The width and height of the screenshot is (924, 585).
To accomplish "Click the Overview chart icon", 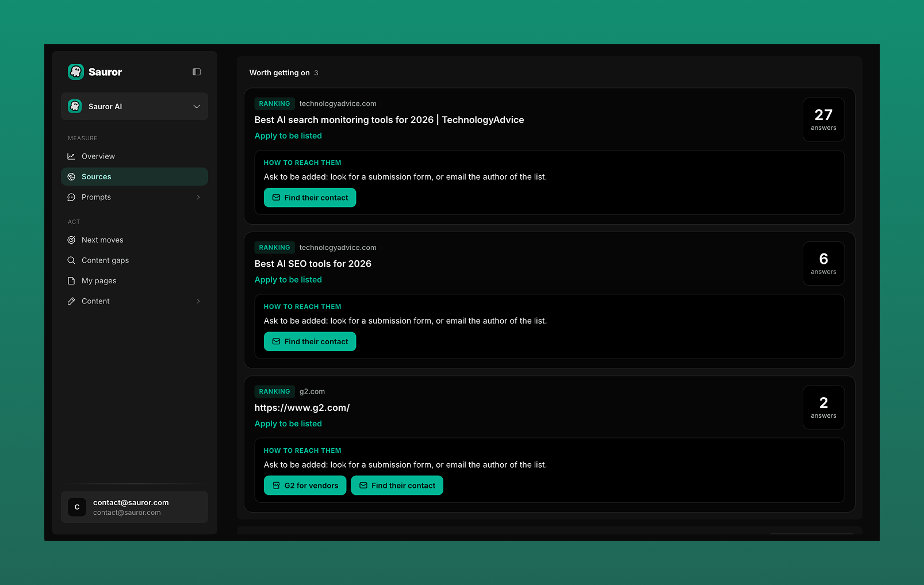I will coord(71,156).
